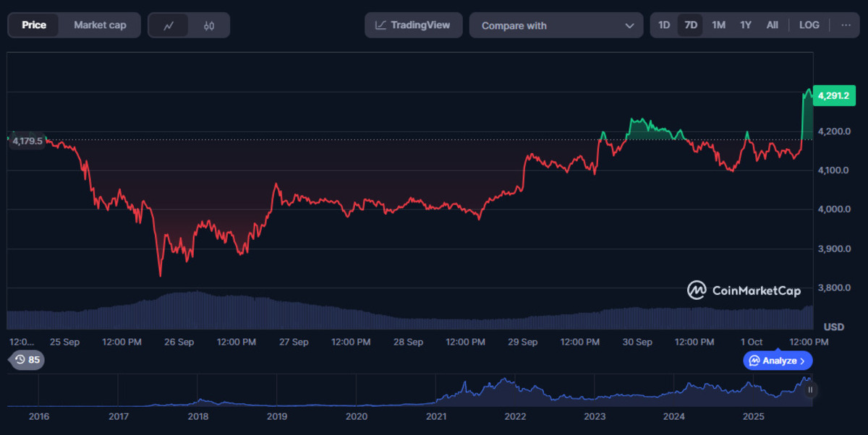This screenshot has width=868, height=435.
Task: Open the Compare with dropdown
Action: coord(556,25)
